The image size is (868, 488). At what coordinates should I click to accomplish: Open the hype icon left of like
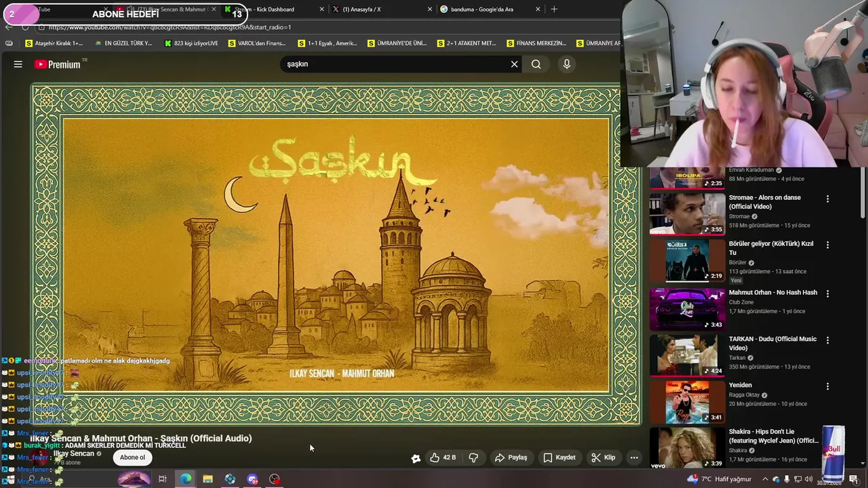point(416,458)
